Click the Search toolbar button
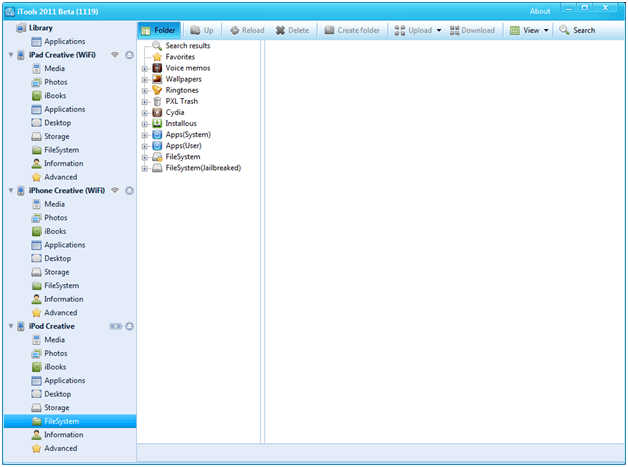The height and width of the screenshot is (467, 628). coord(577,30)
